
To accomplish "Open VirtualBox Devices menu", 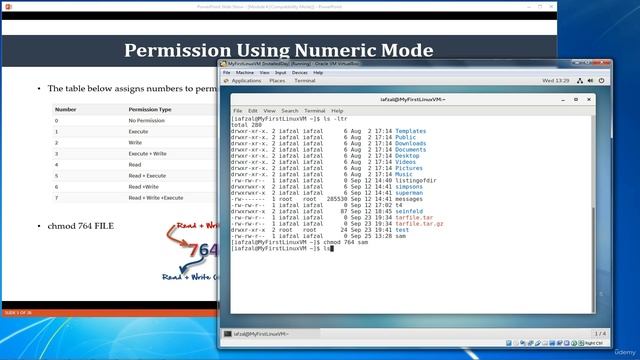I will point(300,72).
